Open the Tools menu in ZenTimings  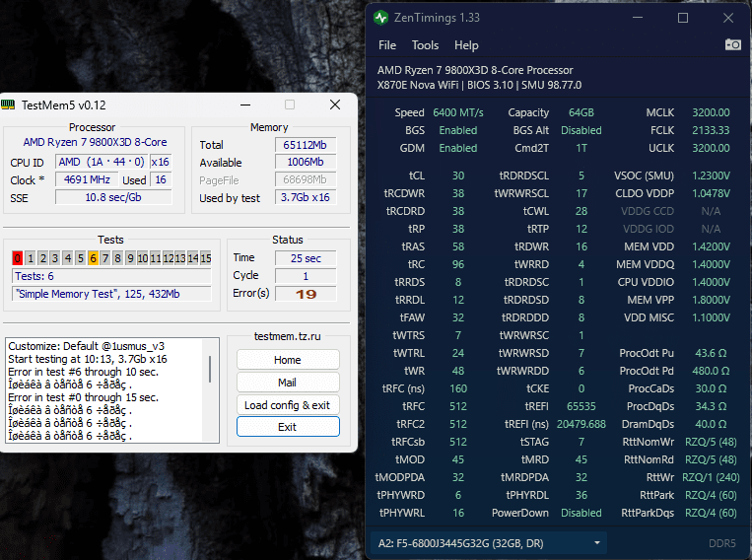[425, 45]
